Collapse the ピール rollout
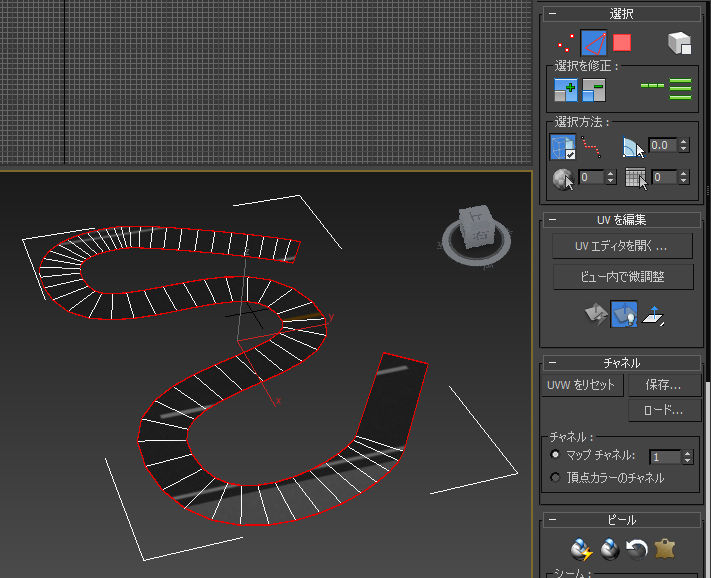This screenshot has height=578, width=711. [552, 520]
